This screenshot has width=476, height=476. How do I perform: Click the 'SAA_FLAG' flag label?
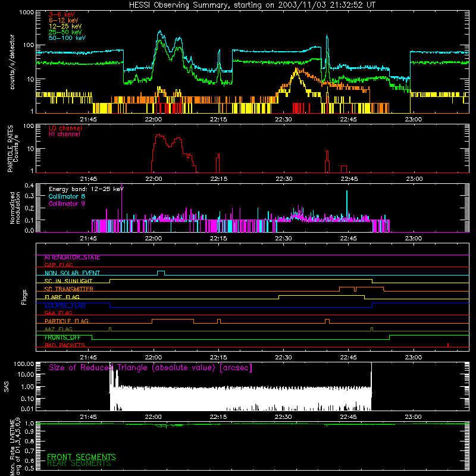[x=58, y=313]
